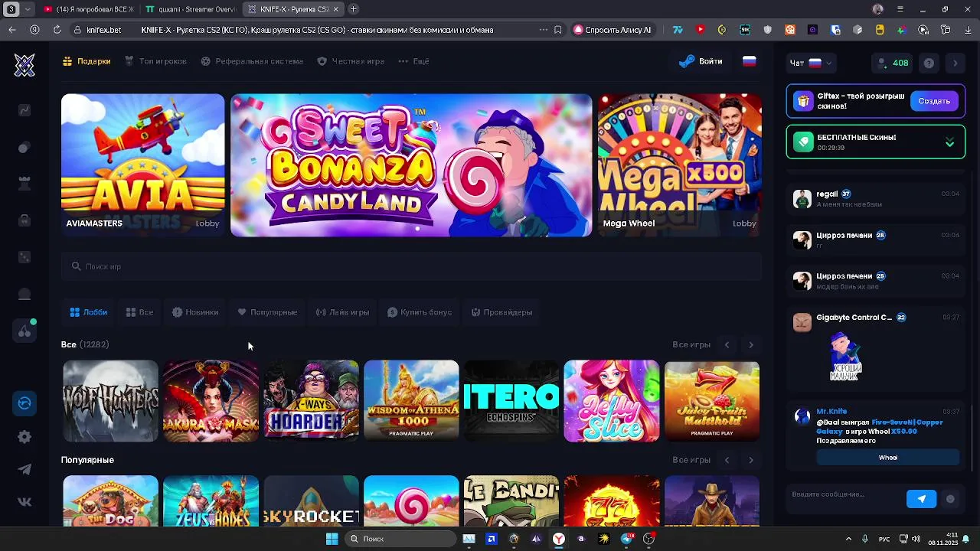Select the Лобби tab
This screenshot has width=980, height=551.
88,312
